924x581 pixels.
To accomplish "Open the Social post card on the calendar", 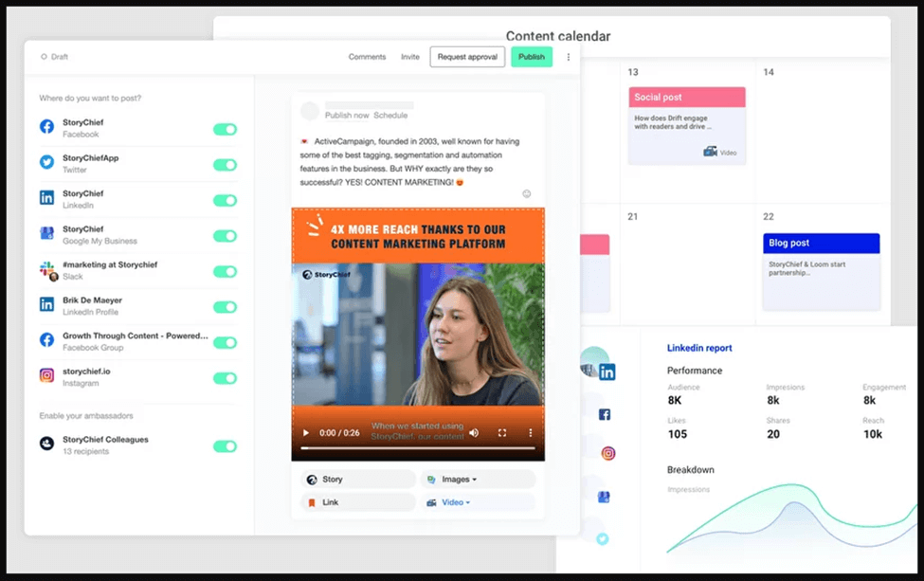I will coord(686,124).
